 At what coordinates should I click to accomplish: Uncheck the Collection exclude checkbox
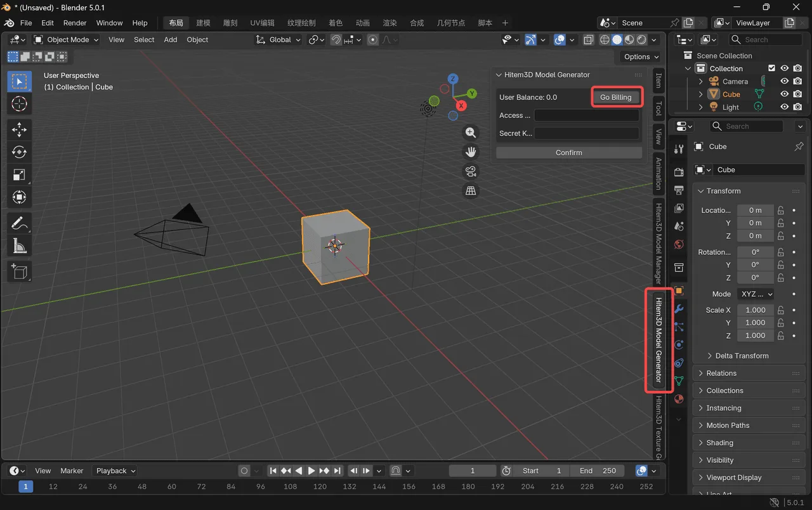771,69
